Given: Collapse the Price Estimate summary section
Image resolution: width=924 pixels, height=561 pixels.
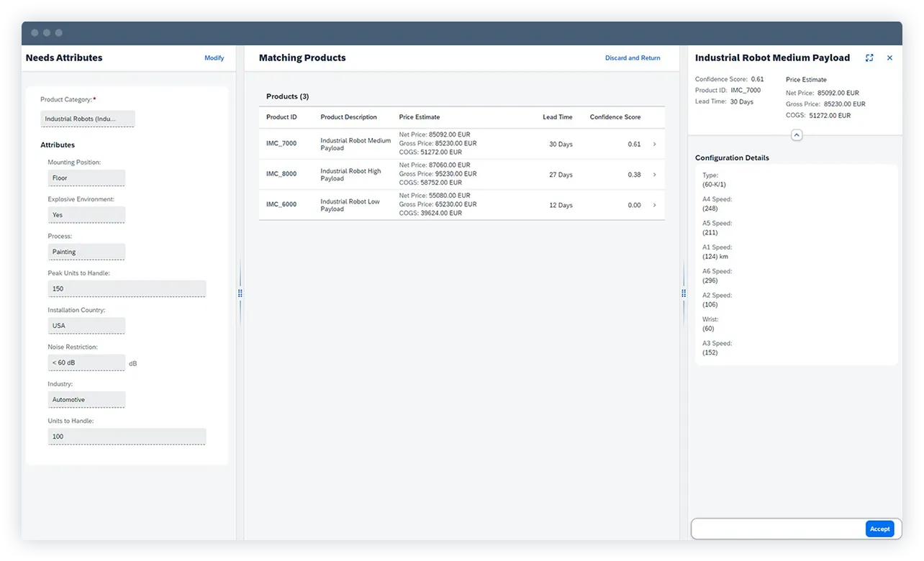Looking at the screenshot, I should [796, 134].
